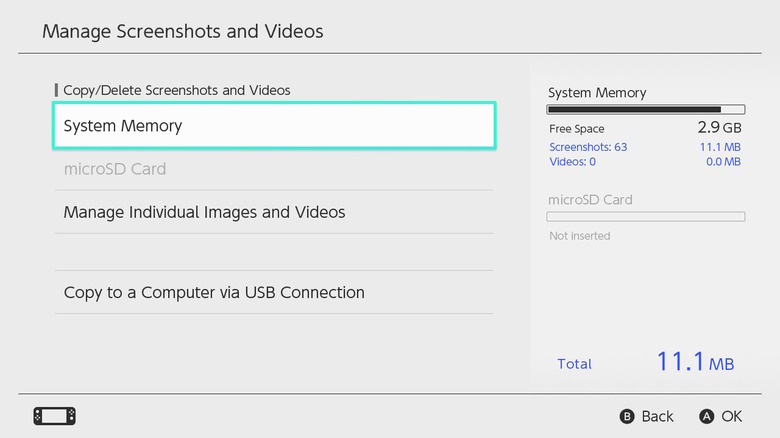Viewport: 780px width, 438px height.
Task: Click the "Not inserted" status text
Action: (x=580, y=236)
